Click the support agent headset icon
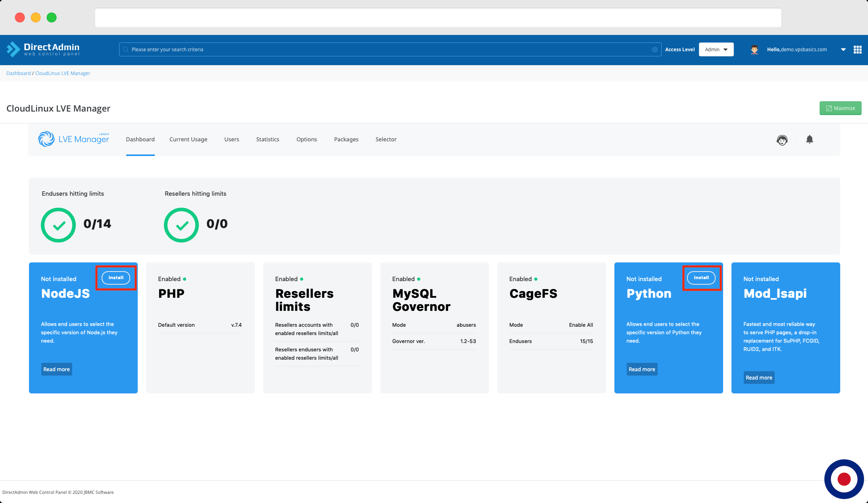 coord(782,140)
